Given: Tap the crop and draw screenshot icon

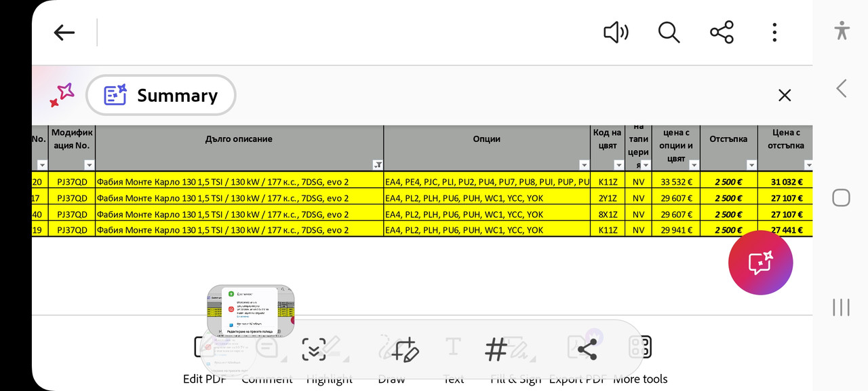Looking at the screenshot, I should point(406,350).
